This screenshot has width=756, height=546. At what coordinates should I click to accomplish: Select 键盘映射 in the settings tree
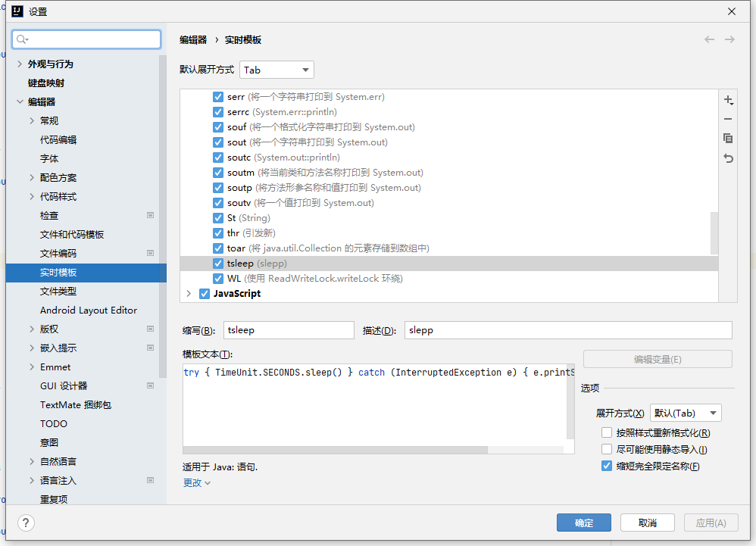pos(45,83)
